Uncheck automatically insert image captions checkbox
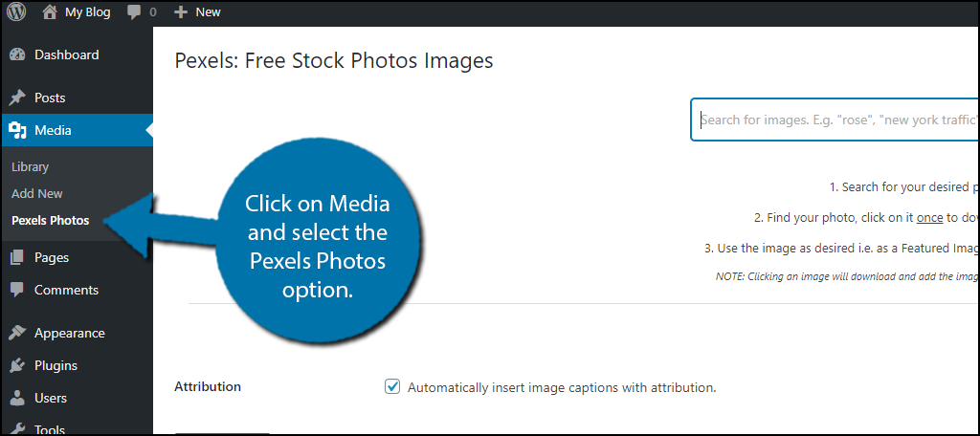The width and height of the screenshot is (980, 436). click(x=392, y=386)
